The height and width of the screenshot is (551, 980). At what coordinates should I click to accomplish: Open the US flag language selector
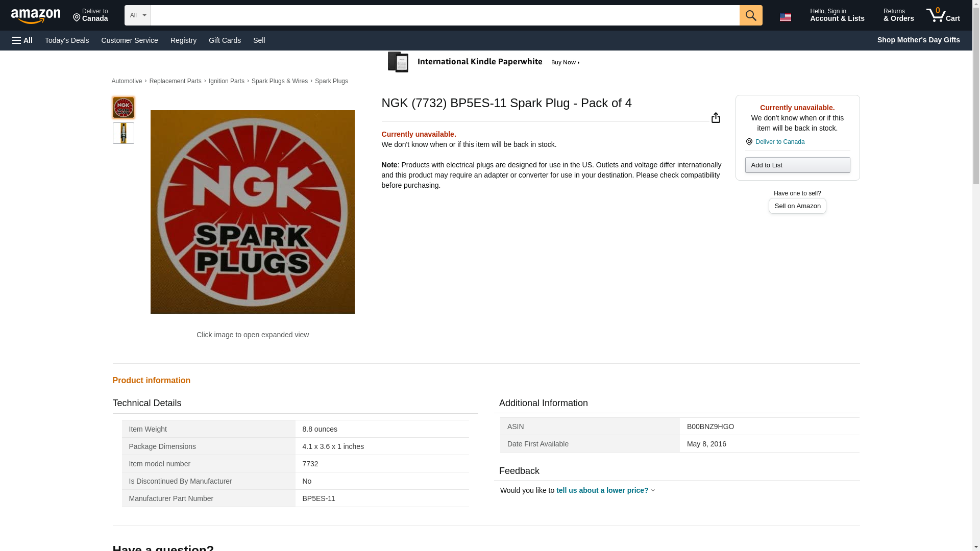pyautogui.click(x=786, y=17)
